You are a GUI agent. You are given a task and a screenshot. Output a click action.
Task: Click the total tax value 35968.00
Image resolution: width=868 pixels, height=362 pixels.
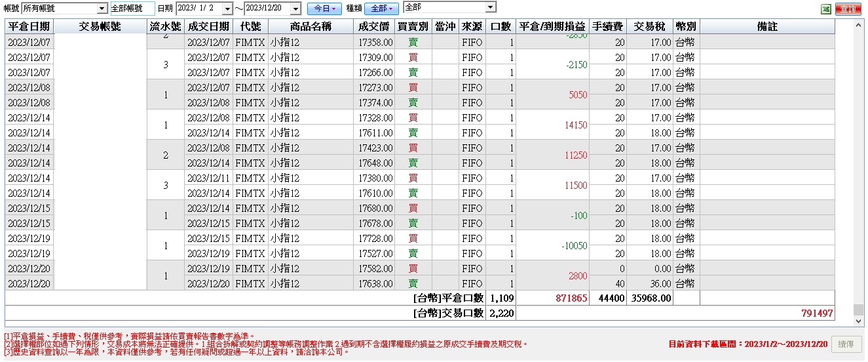[x=651, y=298]
